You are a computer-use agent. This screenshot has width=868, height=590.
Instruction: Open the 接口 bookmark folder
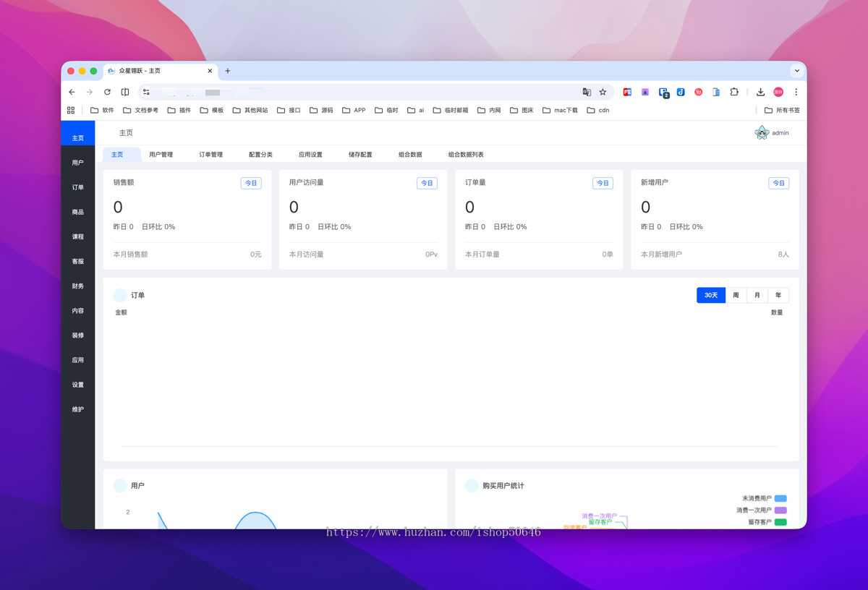tap(289, 111)
